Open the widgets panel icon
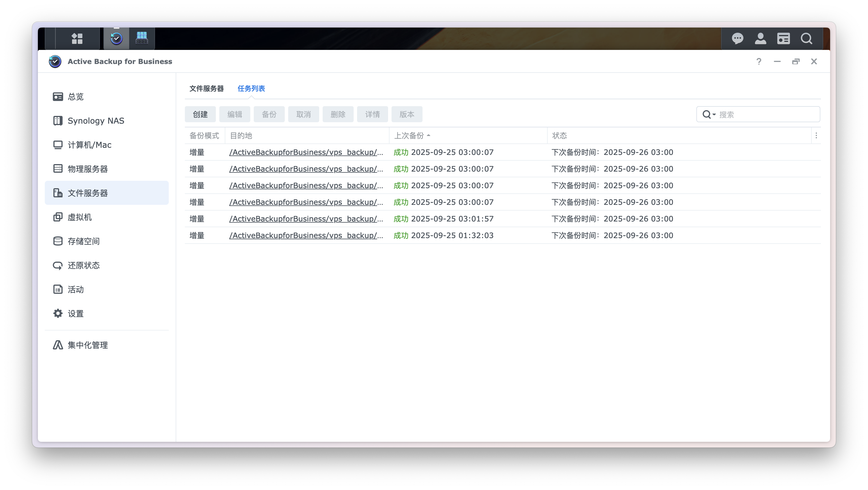Screen dimensions: 868x490 click(x=783, y=39)
